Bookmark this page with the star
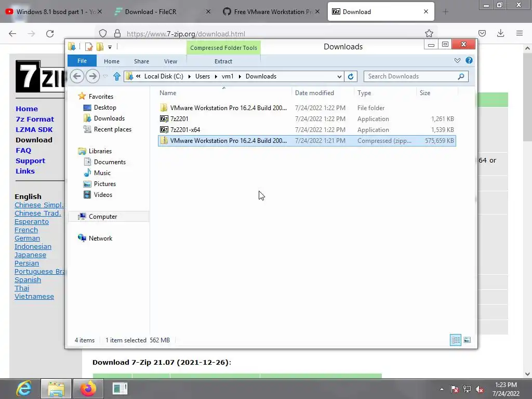Image resolution: width=532 pixels, height=399 pixels. pyautogui.click(x=429, y=33)
